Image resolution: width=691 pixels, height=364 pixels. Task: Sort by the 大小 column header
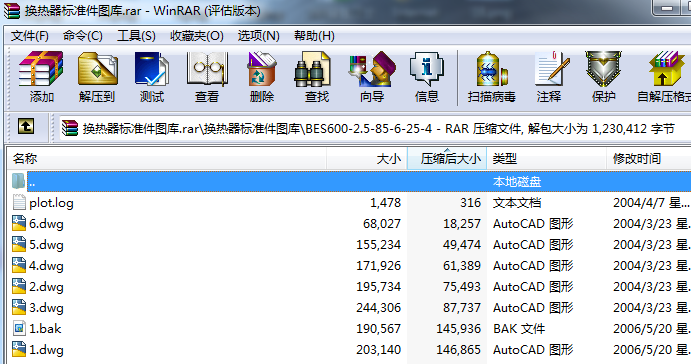[367, 159]
